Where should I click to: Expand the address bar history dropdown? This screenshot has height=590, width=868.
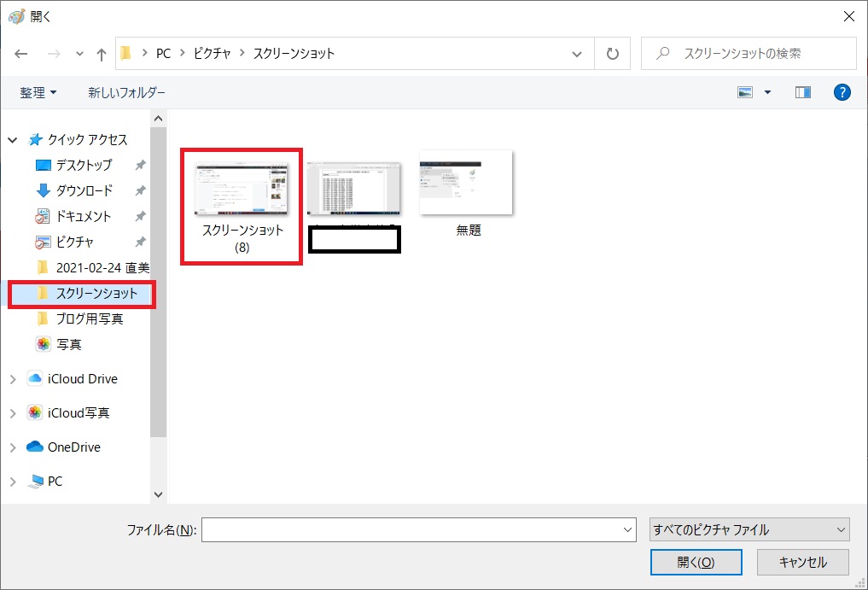[577, 54]
